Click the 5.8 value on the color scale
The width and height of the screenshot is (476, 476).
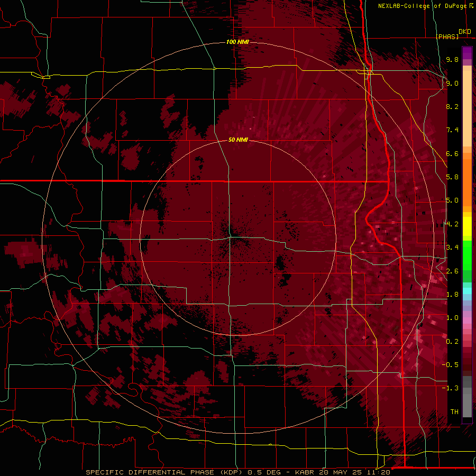[x=452, y=177]
